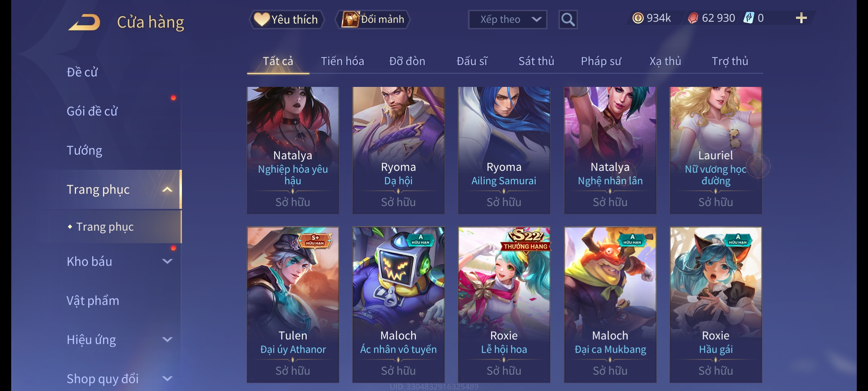Open the Xếp theo sort dropdown
Viewport: 868px width, 391px height.
coord(507,20)
